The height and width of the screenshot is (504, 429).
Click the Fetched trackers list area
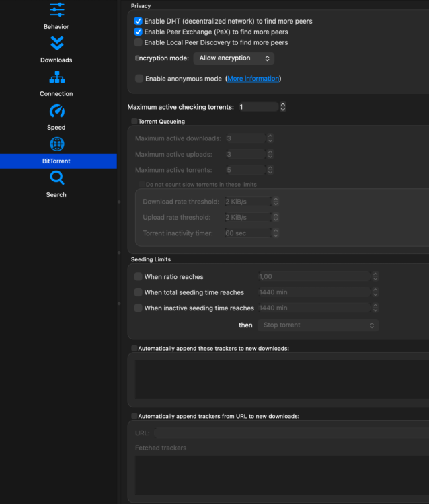(x=282, y=474)
